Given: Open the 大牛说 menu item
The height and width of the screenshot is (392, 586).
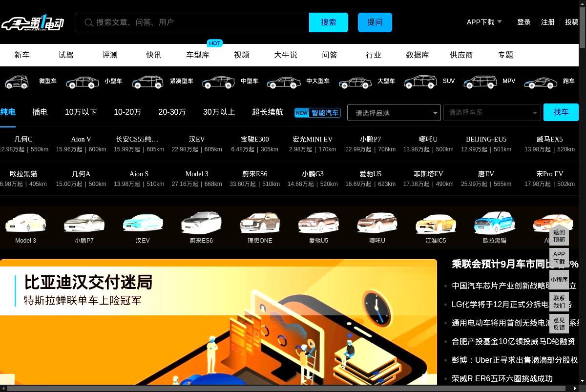Looking at the screenshot, I should point(286,55).
